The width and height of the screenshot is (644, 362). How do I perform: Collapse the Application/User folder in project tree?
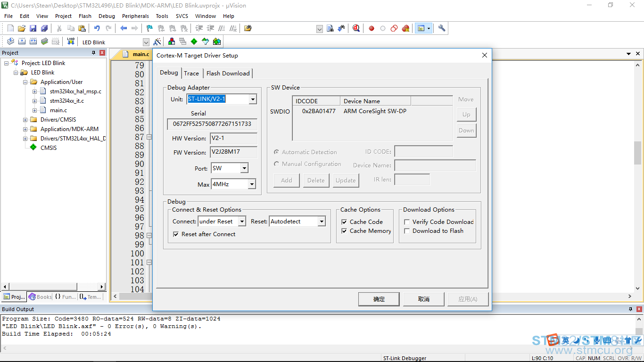[x=25, y=82]
